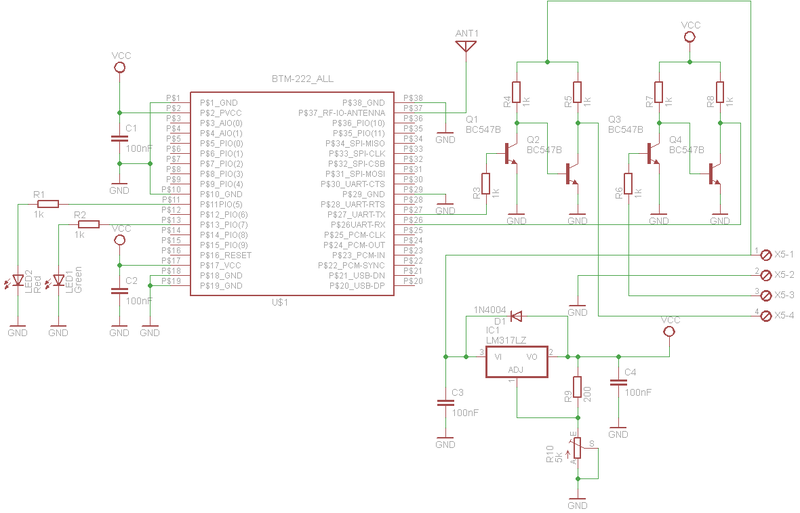Click the GND symbol under LED2
800x513 pixels.
tap(18, 330)
